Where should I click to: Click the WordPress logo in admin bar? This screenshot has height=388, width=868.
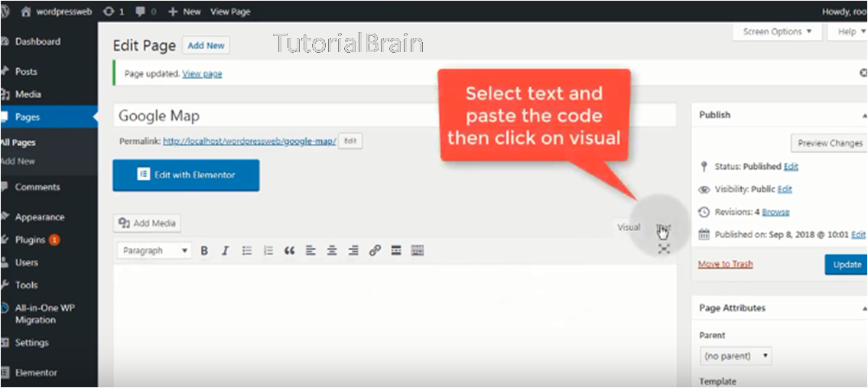(x=5, y=11)
